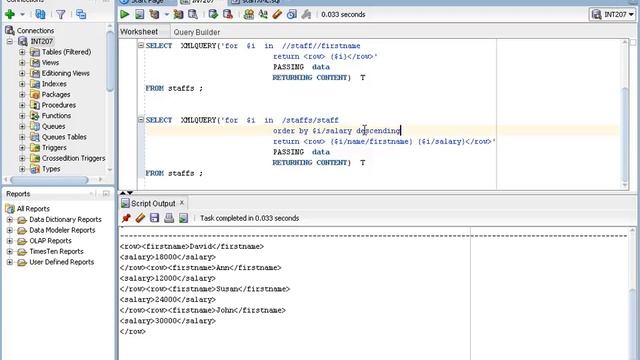Expand Data Dictionary Reports
The width and height of the screenshot is (640, 360).
(x=10, y=220)
